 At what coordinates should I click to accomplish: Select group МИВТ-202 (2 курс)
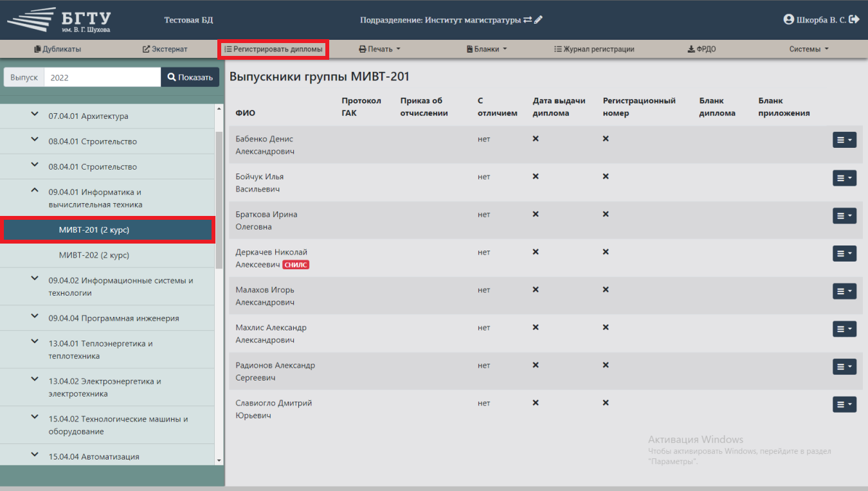click(x=108, y=255)
